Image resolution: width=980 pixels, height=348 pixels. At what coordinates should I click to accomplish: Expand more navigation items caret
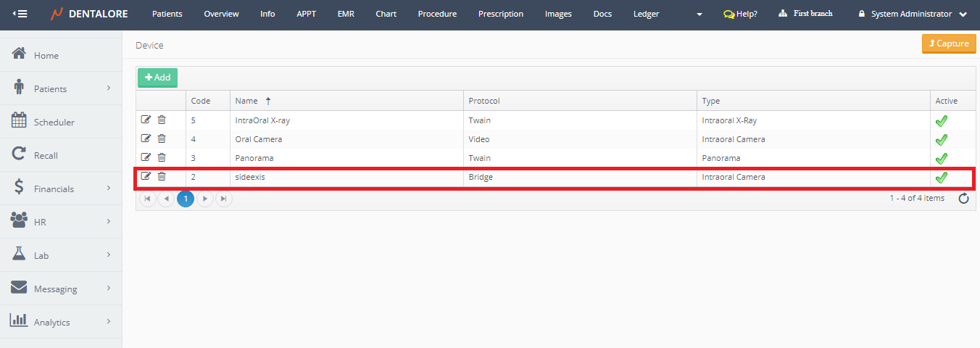coord(699,14)
